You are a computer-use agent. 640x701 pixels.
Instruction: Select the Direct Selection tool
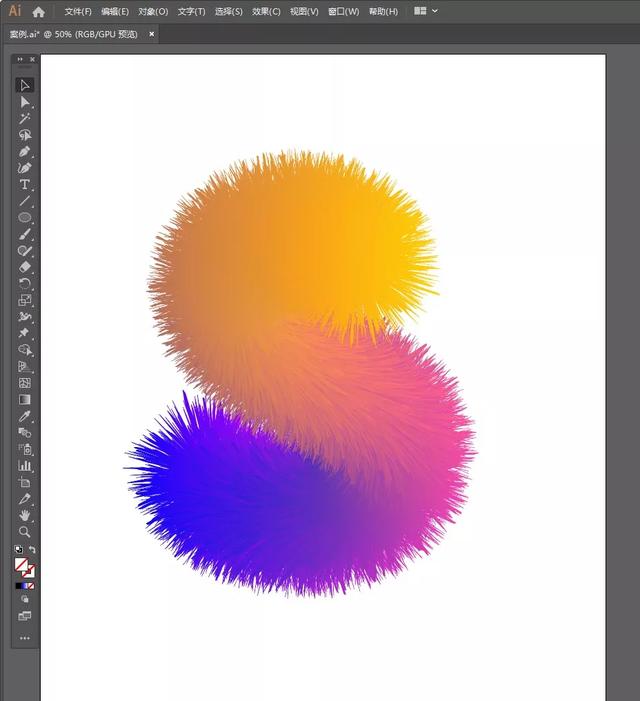pyautogui.click(x=25, y=102)
